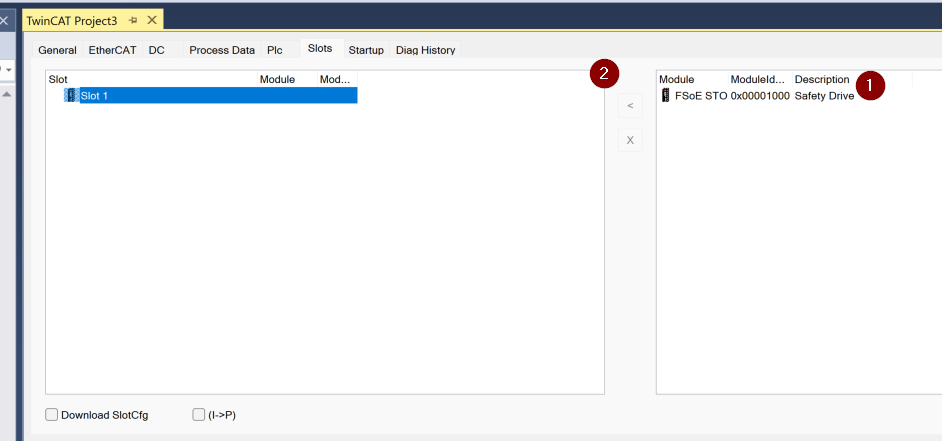This screenshot has height=441, width=942.
Task: Click the FSoE STO module icon
Action: 666,96
